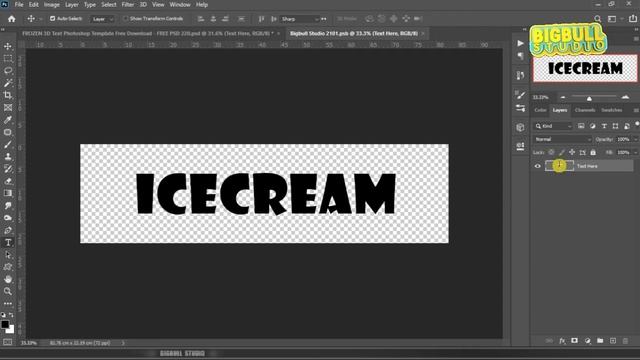The height and width of the screenshot is (360, 640).
Task: Click the Add layer style fx icon
Action: [562, 341]
